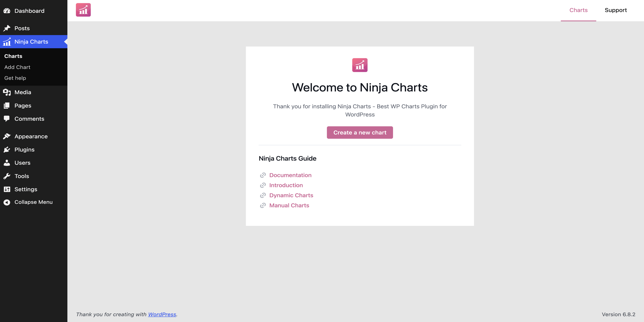Click the Ninja Charts sidebar chart icon
Viewport: 644px width, 322px height.
click(x=7, y=42)
